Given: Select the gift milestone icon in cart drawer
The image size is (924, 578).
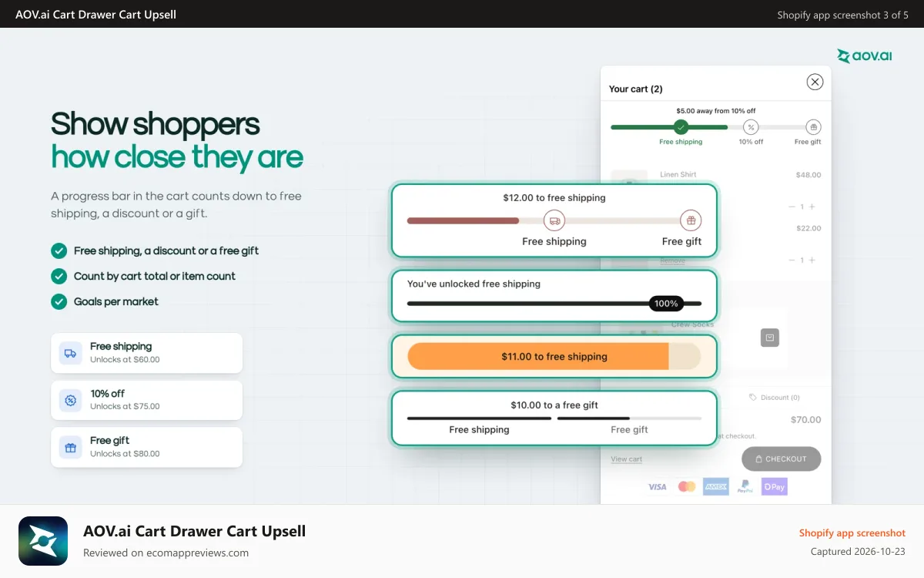Looking at the screenshot, I should [x=813, y=127].
